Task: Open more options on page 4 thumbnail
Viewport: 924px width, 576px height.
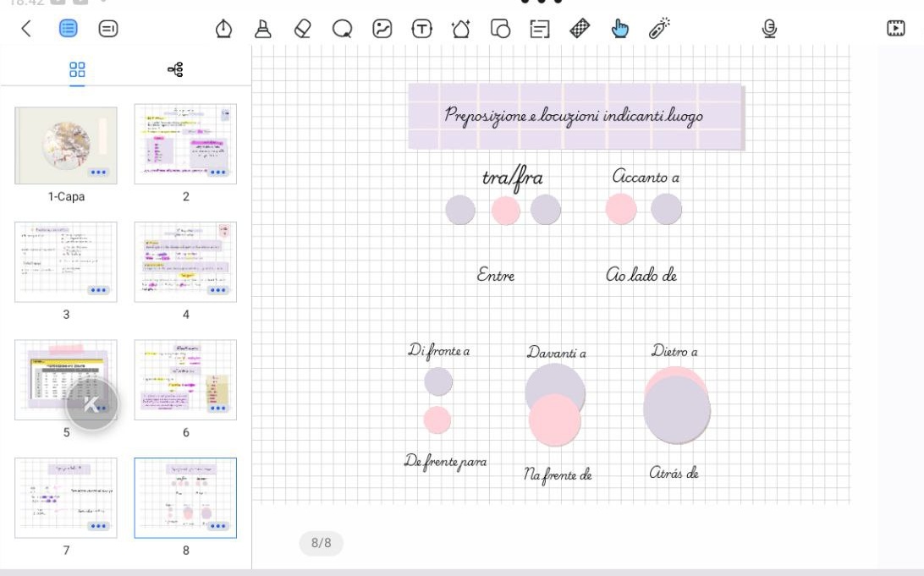Action: coord(218,290)
